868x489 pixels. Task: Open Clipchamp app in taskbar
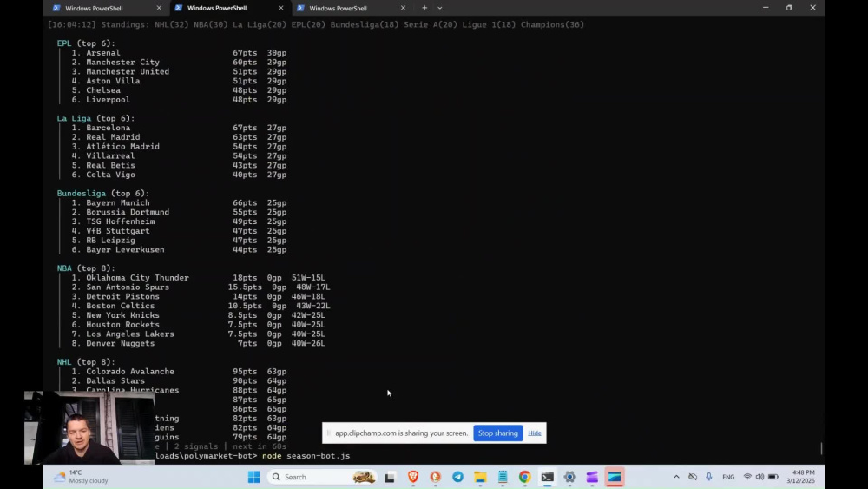click(592, 477)
